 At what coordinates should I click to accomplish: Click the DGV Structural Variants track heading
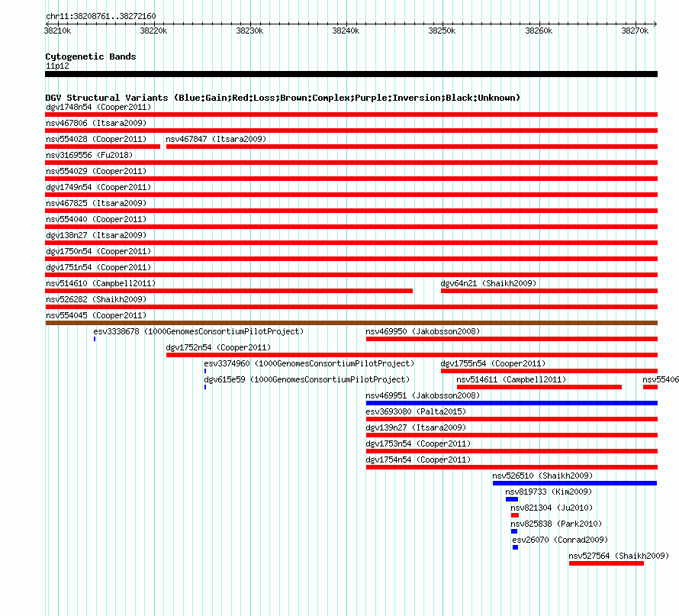283,98
